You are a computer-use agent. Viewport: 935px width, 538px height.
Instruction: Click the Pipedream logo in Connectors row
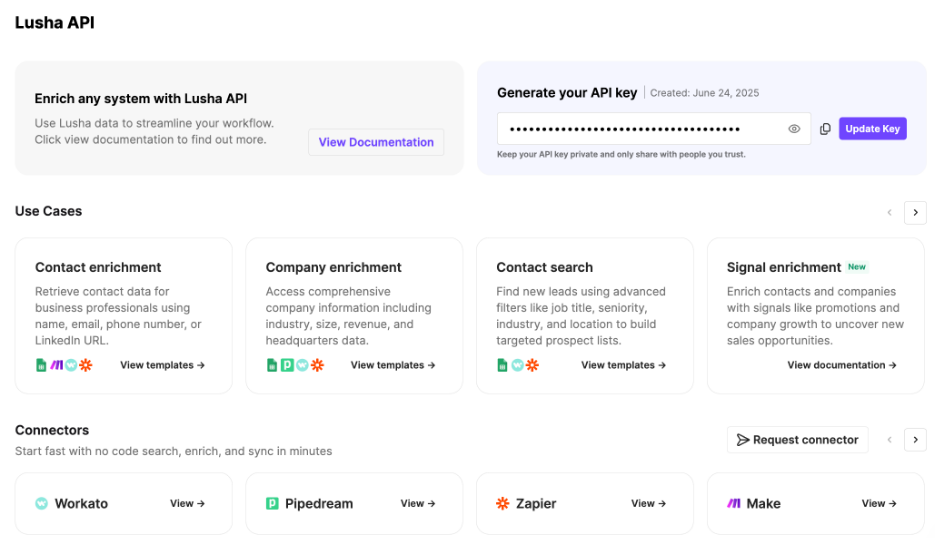[x=272, y=503]
